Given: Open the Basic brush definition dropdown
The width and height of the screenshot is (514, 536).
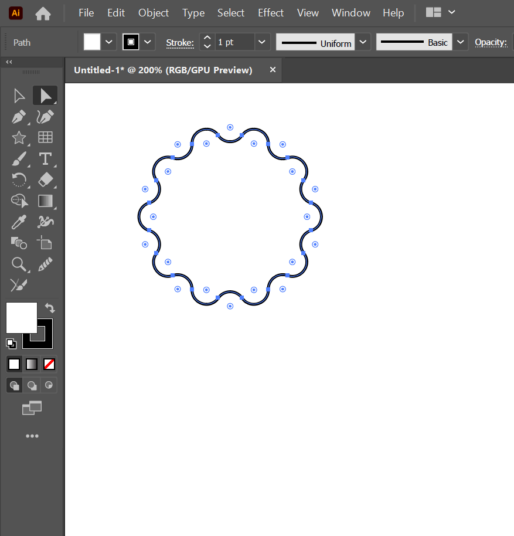Looking at the screenshot, I should (460, 42).
